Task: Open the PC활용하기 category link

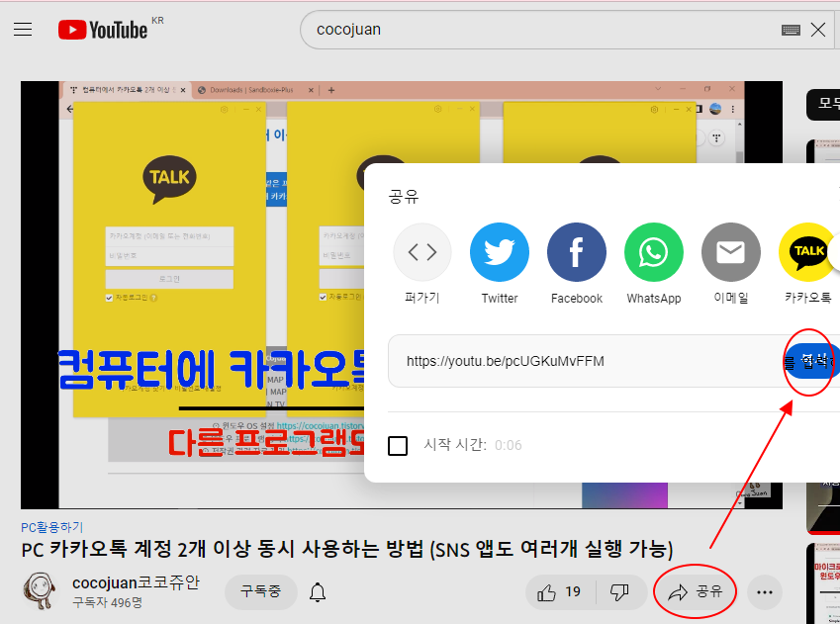Action: click(x=52, y=527)
